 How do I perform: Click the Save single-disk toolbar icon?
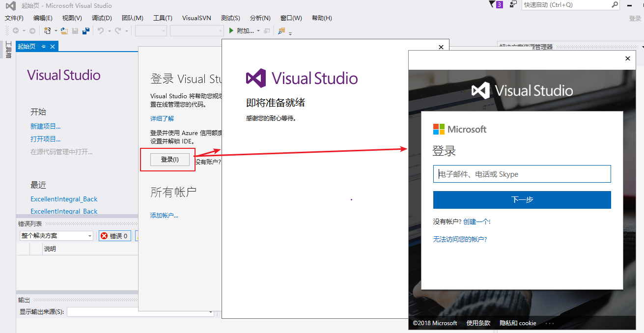pos(75,30)
